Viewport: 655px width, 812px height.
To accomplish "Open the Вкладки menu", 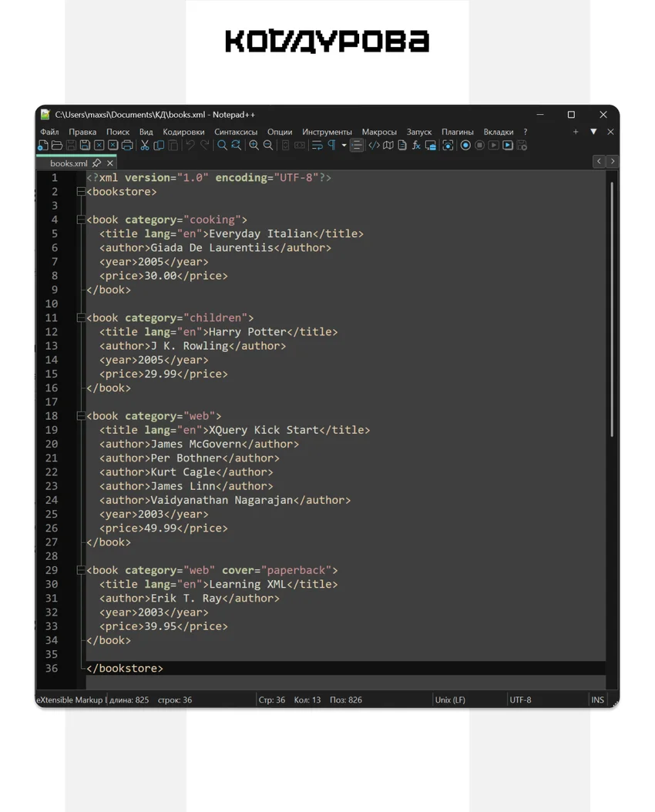I will point(498,132).
